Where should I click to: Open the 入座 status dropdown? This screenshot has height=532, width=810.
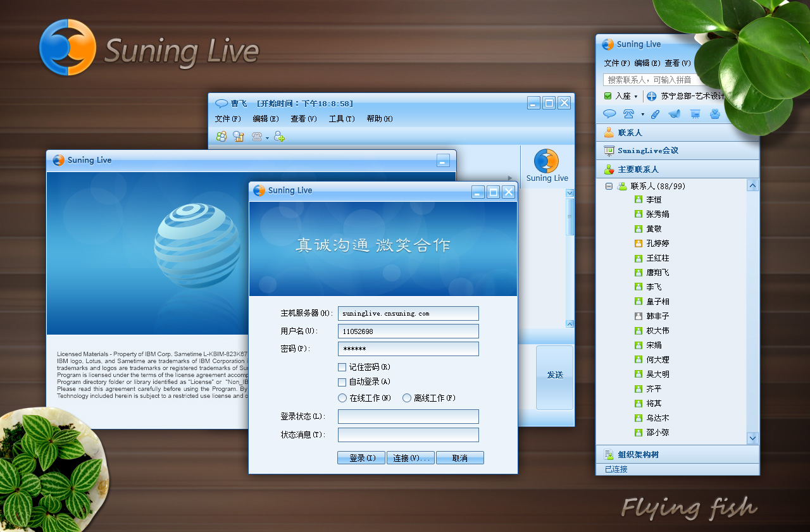tap(635, 97)
